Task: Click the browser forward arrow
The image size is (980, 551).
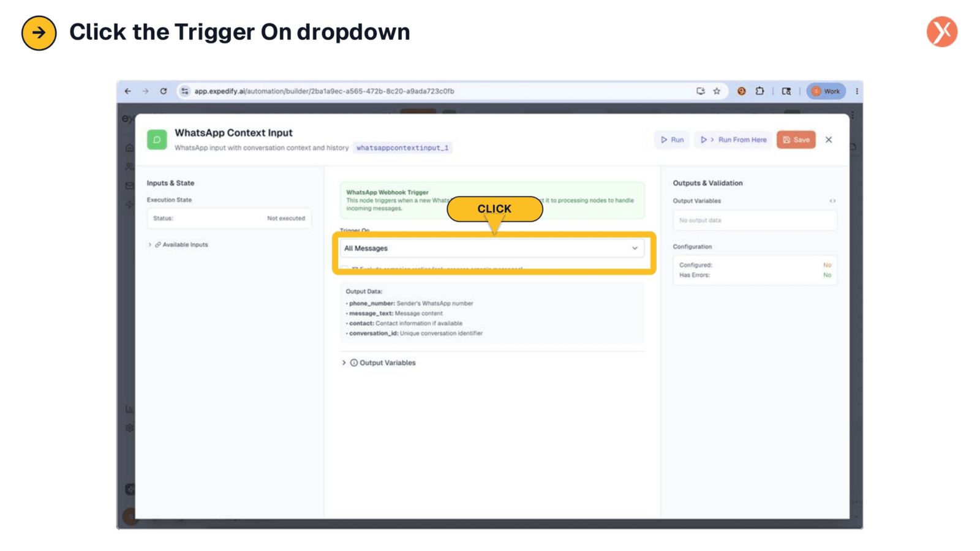Action: 145,91
